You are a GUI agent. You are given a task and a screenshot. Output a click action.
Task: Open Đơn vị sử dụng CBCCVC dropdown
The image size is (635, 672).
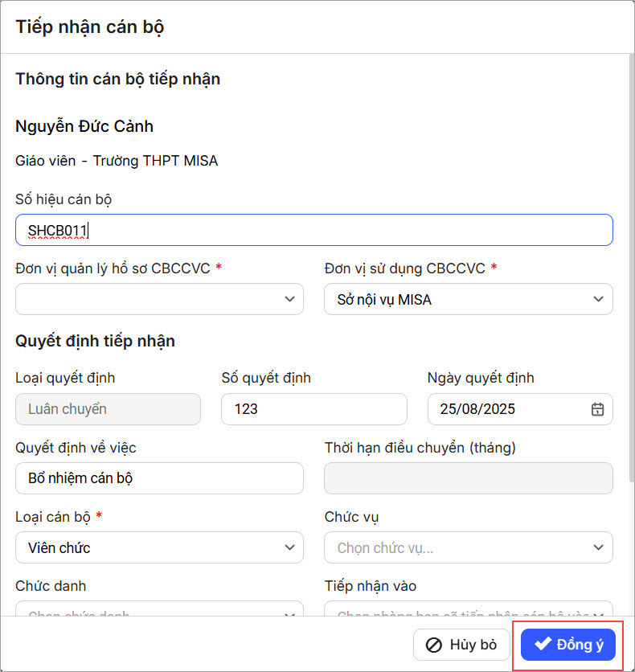point(468,299)
